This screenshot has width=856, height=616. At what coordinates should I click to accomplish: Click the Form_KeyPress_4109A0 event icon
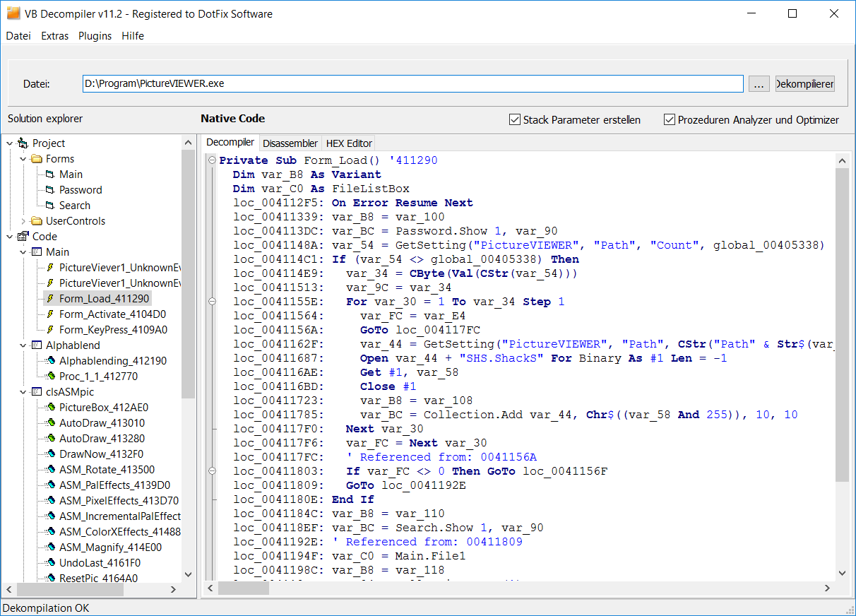tap(49, 330)
